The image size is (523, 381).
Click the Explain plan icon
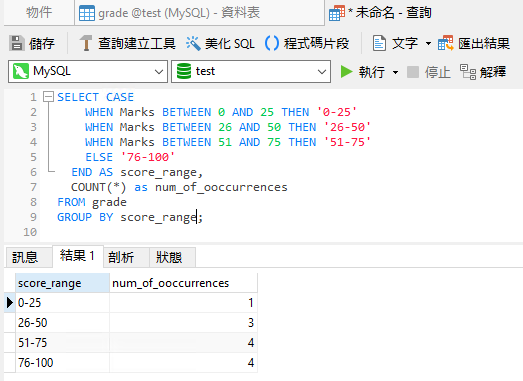[x=468, y=72]
